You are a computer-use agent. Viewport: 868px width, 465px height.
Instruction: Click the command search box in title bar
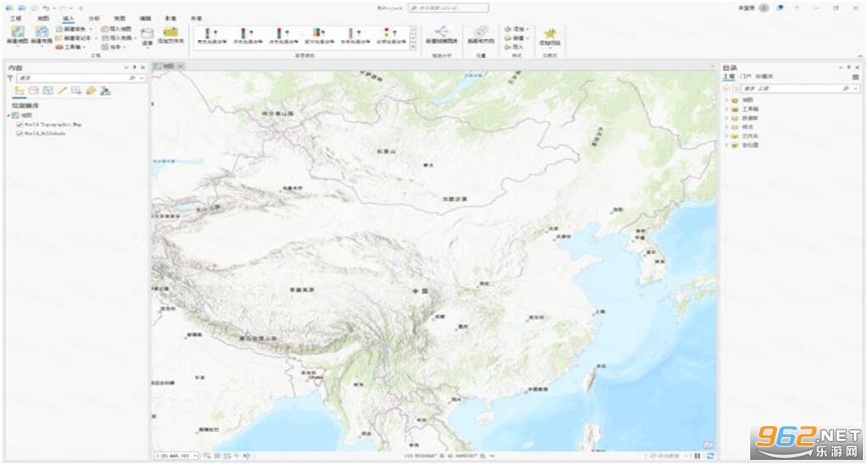[448, 8]
